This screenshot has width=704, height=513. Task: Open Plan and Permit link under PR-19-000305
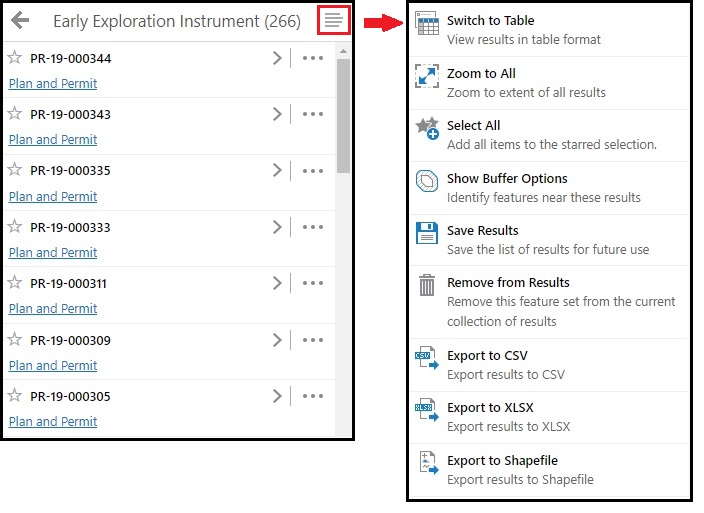53,422
